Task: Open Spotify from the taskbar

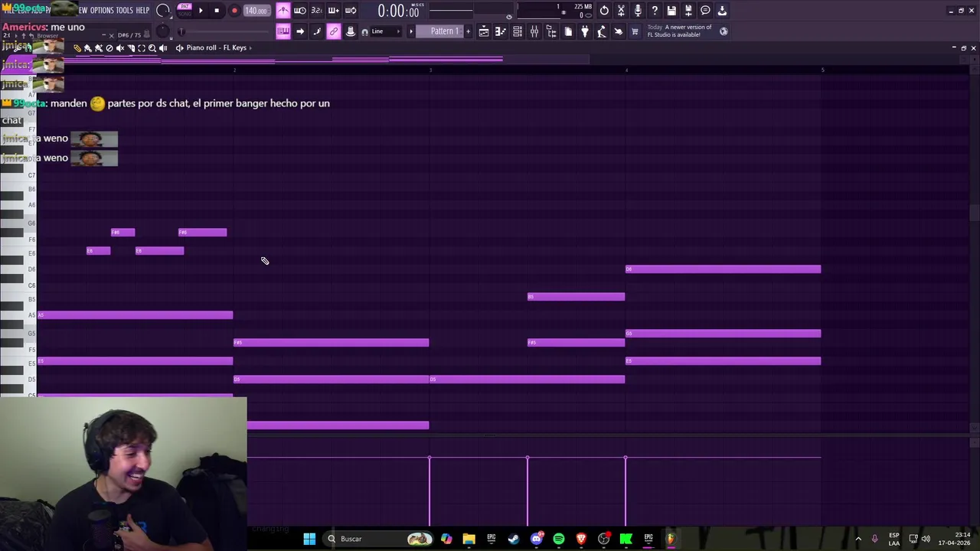Action: pos(558,539)
